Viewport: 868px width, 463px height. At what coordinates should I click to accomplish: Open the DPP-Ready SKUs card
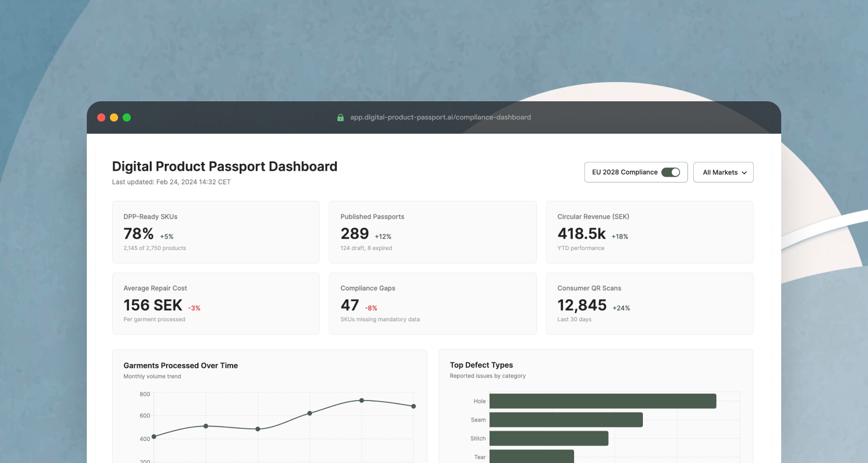(216, 232)
